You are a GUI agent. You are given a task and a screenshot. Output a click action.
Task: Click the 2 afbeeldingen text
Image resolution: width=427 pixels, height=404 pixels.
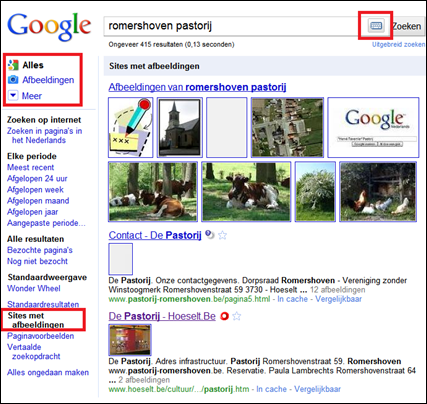(144, 380)
